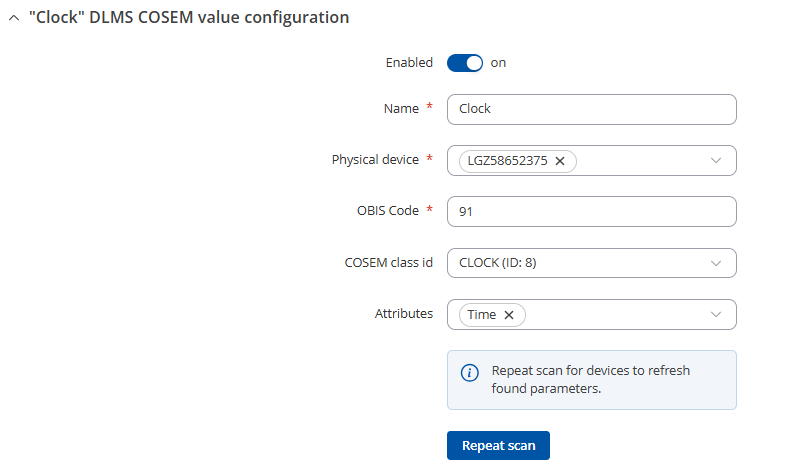Image resolution: width=791 pixels, height=470 pixels.
Task: Expand the Attributes dropdown chevron
Action: [715, 314]
